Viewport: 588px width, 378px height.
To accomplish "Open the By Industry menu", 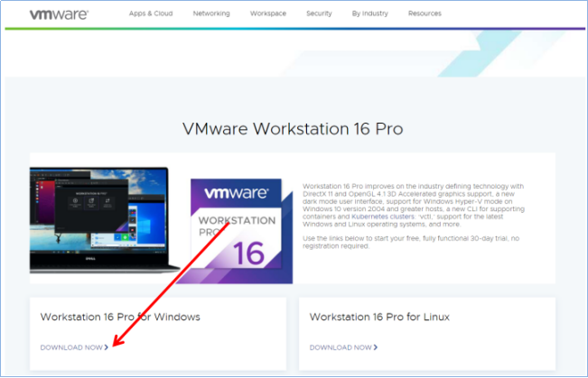I will 369,14.
